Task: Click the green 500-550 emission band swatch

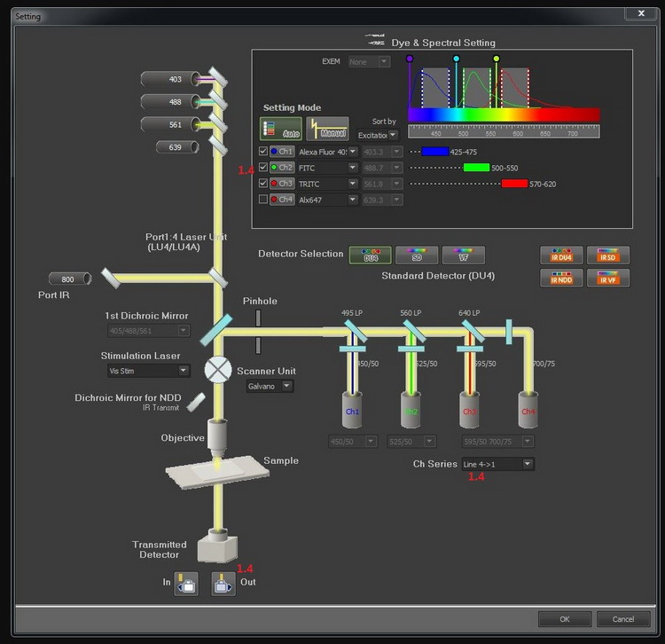Action: (476, 168)
